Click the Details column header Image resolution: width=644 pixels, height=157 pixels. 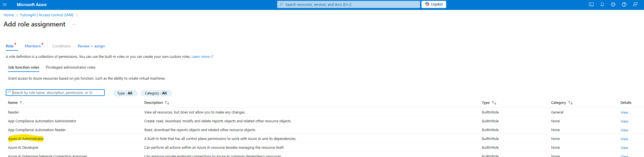[626, 102]
